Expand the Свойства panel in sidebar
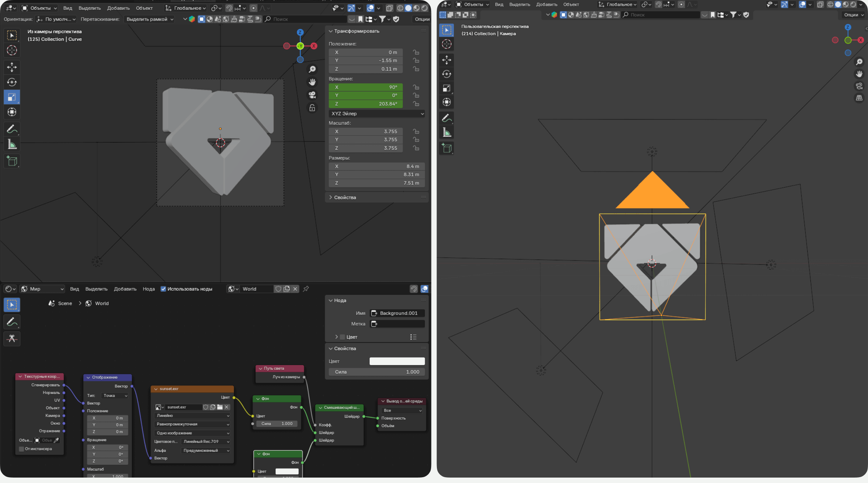 pos(345,198)
